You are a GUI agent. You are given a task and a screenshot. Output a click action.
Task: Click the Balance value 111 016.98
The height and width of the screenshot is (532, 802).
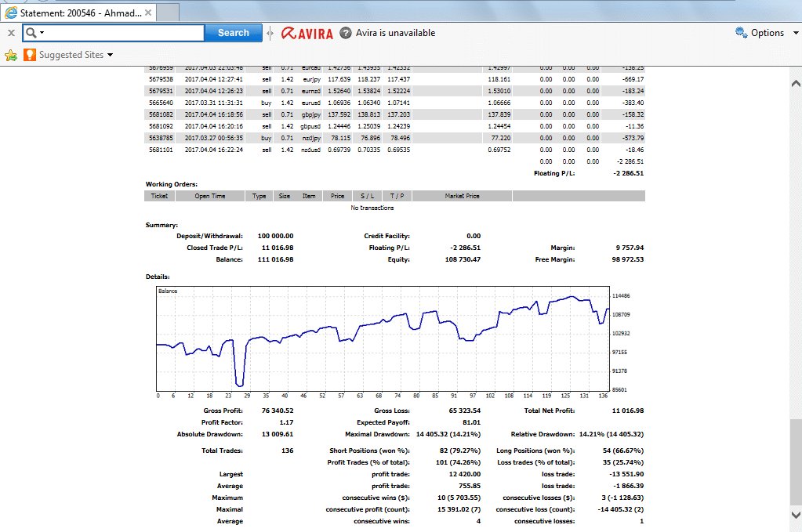(276, 259)
